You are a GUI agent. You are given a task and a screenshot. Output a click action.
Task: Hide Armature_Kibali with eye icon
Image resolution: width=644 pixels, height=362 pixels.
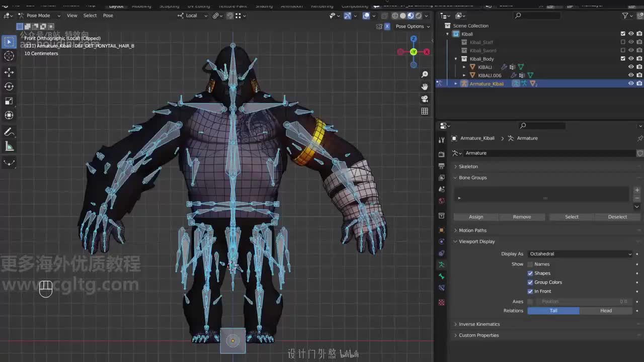(x=631, y=83)
